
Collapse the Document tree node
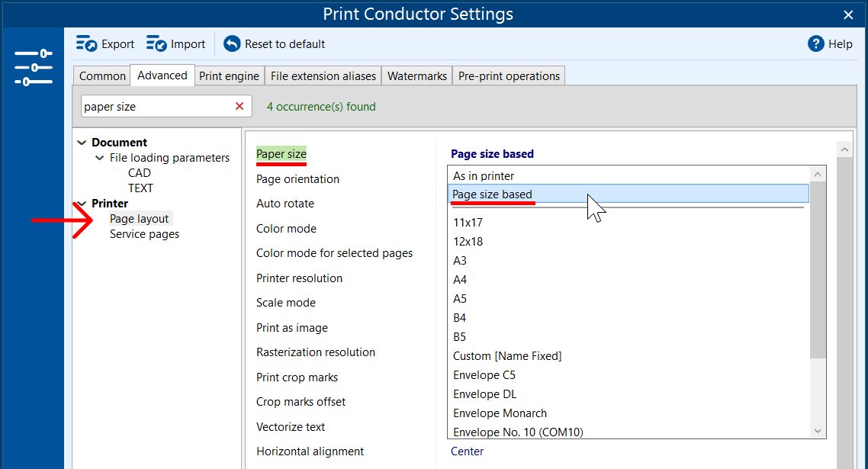(x=82, y=143)
